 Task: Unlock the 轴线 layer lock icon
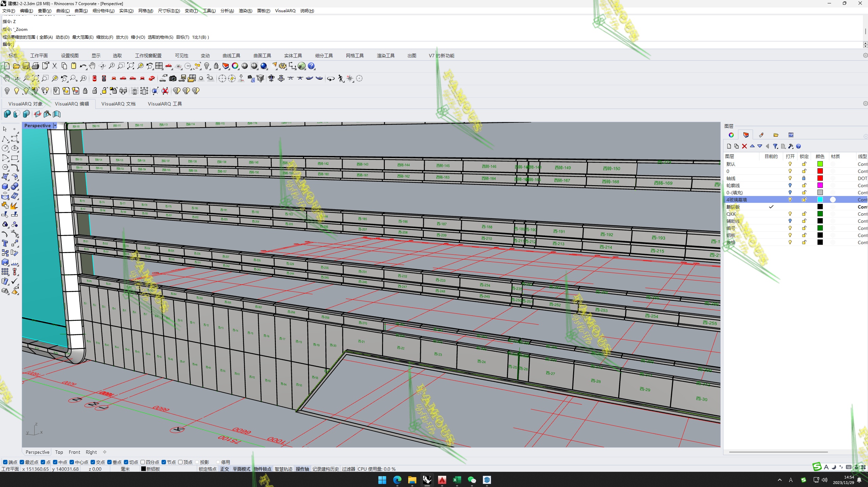coord(804,178)
